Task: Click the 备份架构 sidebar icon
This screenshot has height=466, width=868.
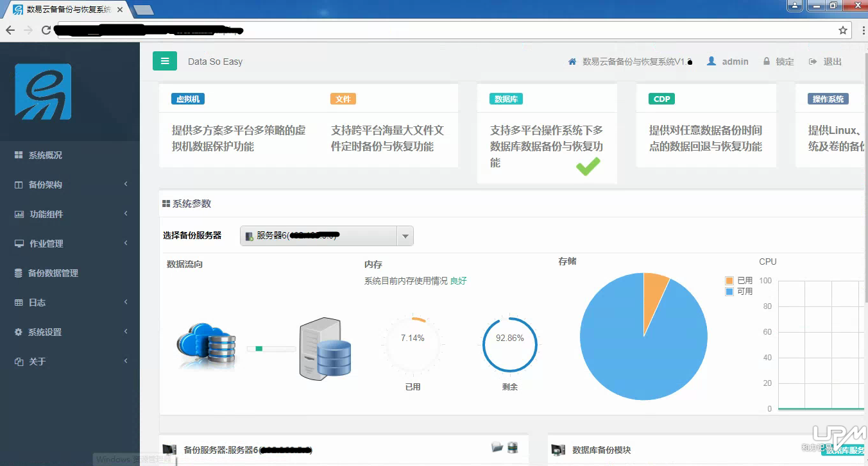Action: (x=19, y=185)
